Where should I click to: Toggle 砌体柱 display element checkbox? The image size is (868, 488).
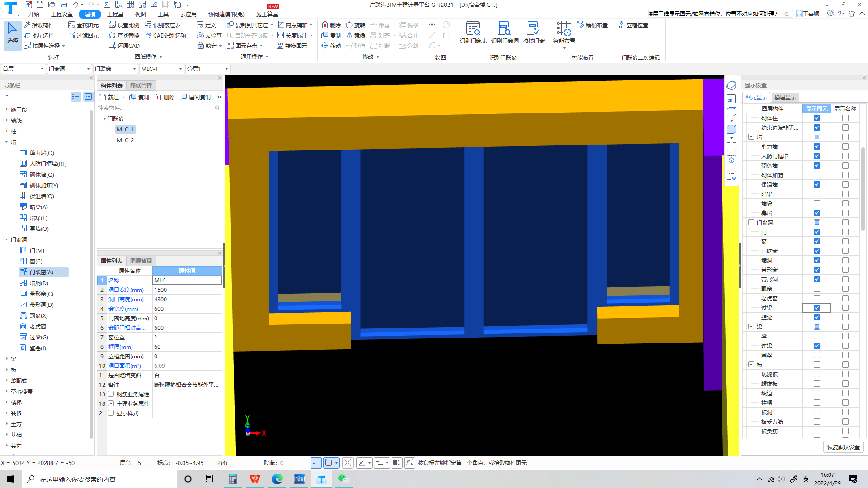817,118
